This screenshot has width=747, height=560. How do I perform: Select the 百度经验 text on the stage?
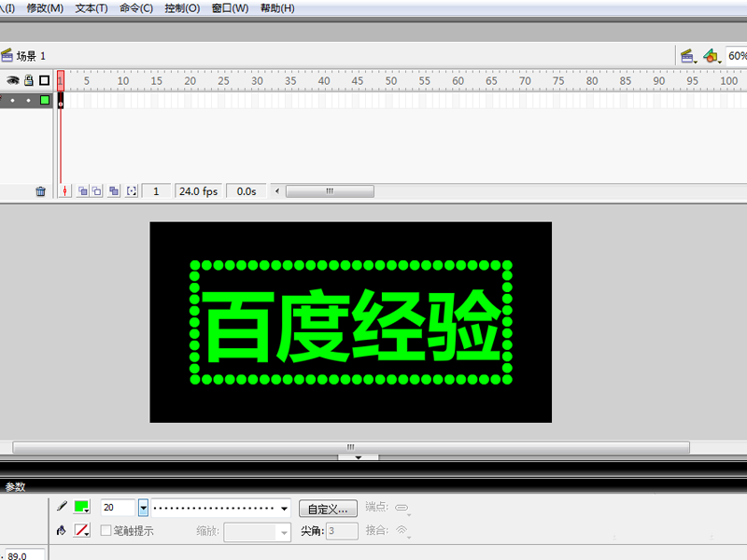coord(352,325)
